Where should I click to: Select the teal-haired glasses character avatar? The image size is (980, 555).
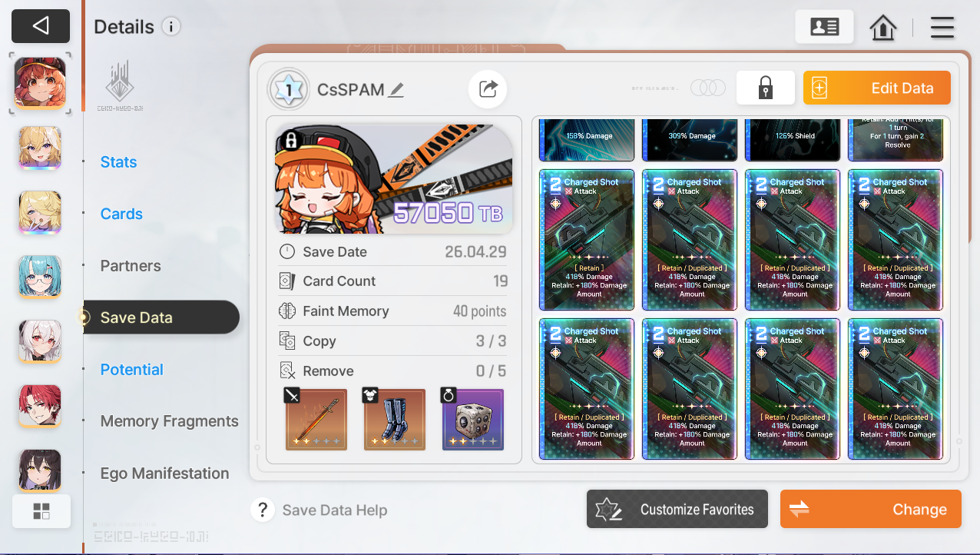(40, 277)
